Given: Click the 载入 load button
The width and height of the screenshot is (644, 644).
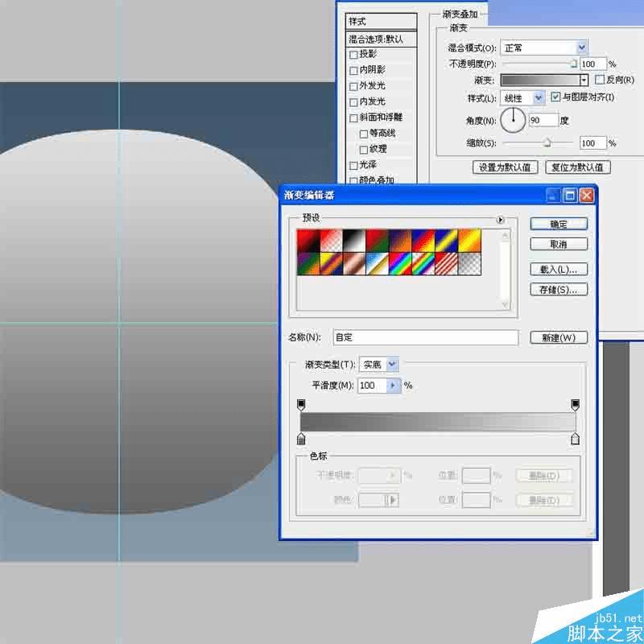Looking at the screenshot, I should (559, 267).
